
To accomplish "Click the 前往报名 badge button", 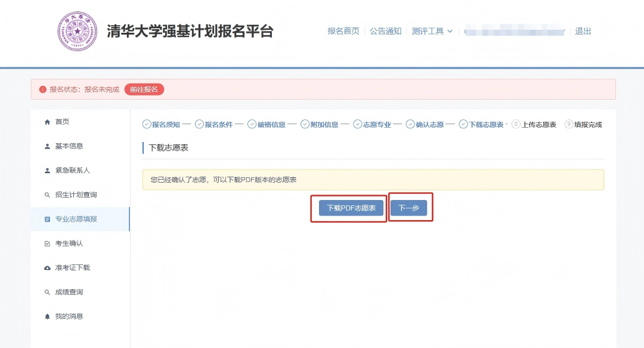I will point(144,89).
